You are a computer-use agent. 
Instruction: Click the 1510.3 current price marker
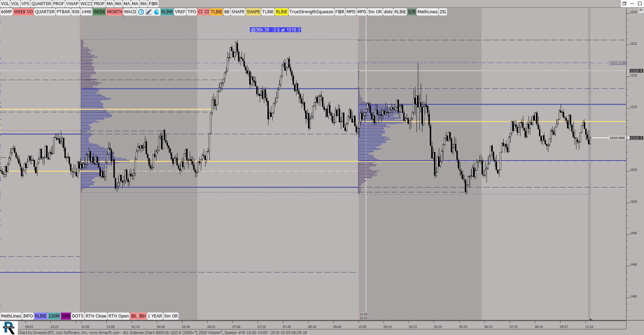[x=636, y=138]
